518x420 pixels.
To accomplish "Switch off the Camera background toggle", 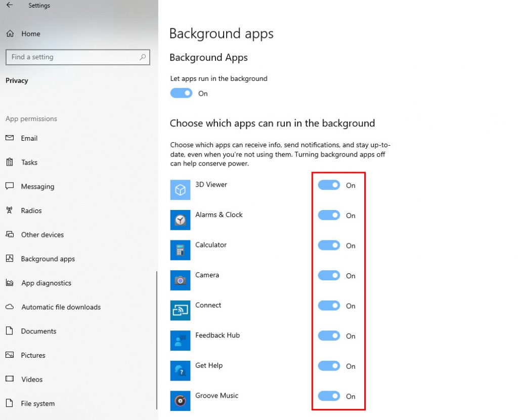I will click(329, 276).
